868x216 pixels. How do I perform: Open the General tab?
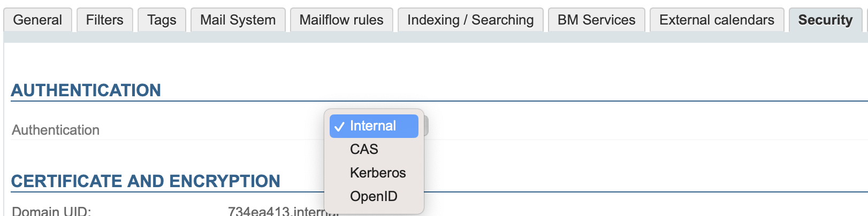pos(37,20)
